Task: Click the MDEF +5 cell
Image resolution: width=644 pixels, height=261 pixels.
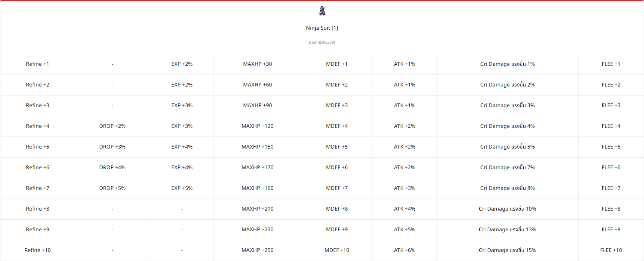Action: click(x=337, y=147)
